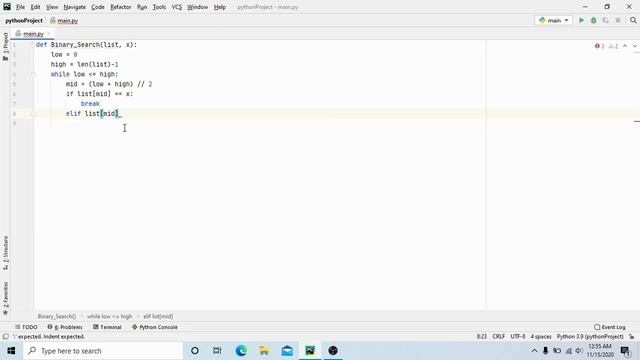The height and width of the screenshot is (360, 640).
Task: Open Cortana circle on the taskbar
Action: click(x=195, y=351)
